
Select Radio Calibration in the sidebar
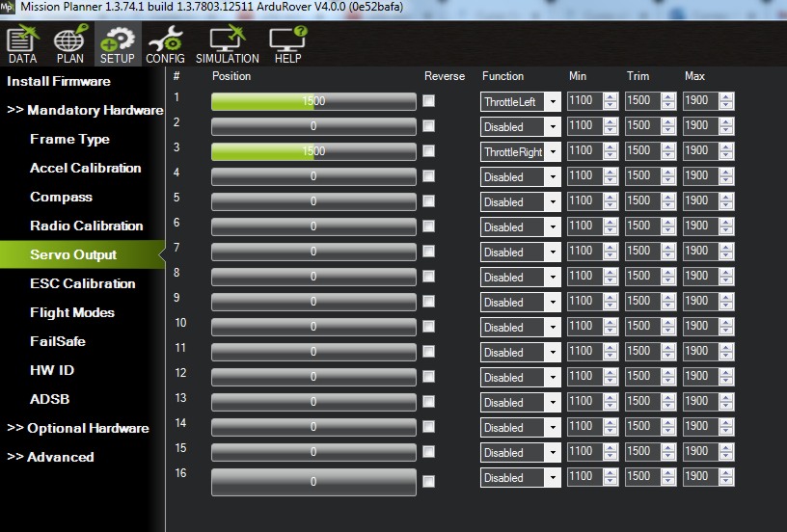coord(86,226)
